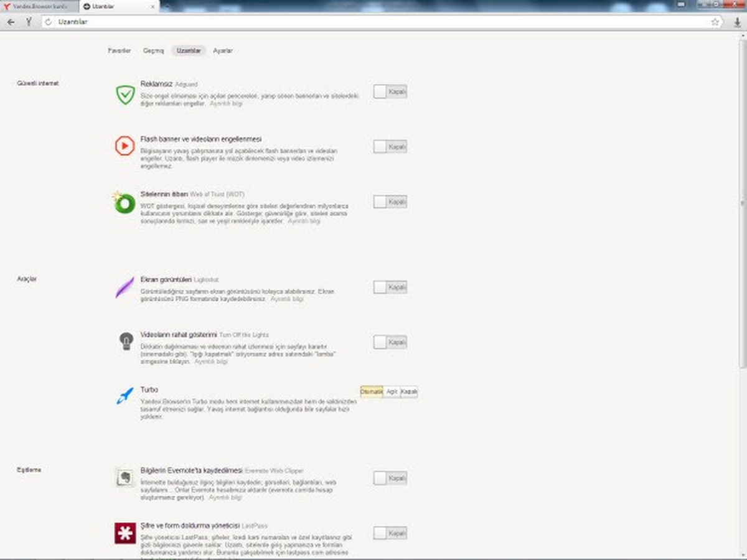Enable the Turn Off the Lights switch

tap(390, 342)
